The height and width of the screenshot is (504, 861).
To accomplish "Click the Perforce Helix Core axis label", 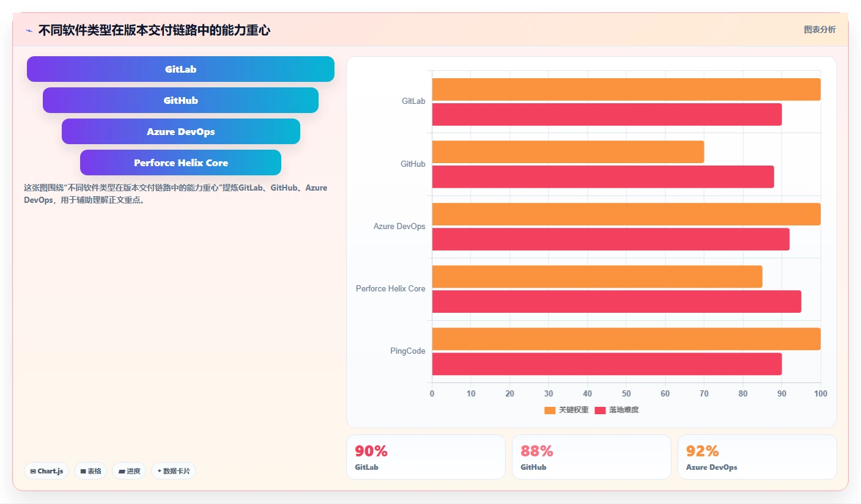I will pos(391,288).
